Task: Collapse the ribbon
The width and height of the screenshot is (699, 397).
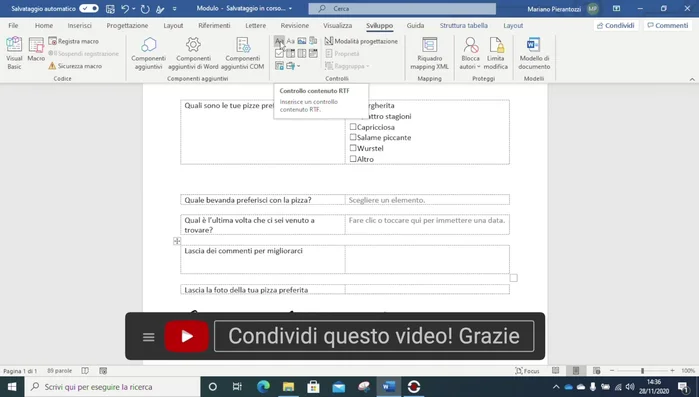Action: coord(692,79)
